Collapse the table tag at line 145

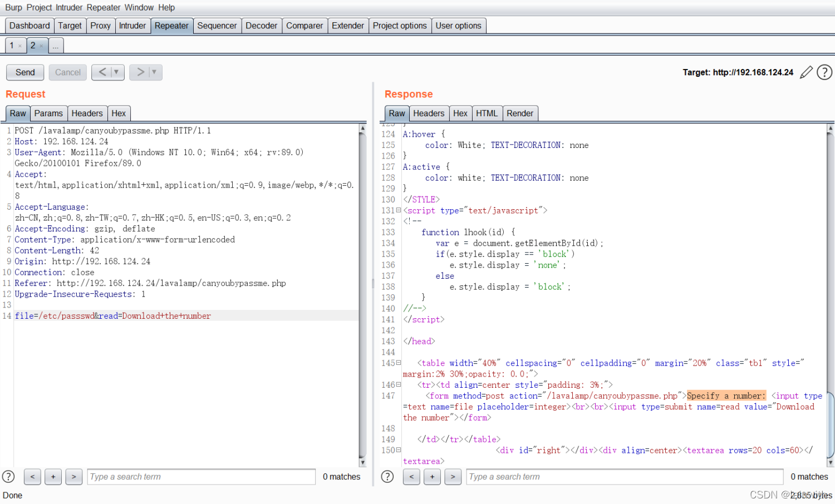point(398,363)
